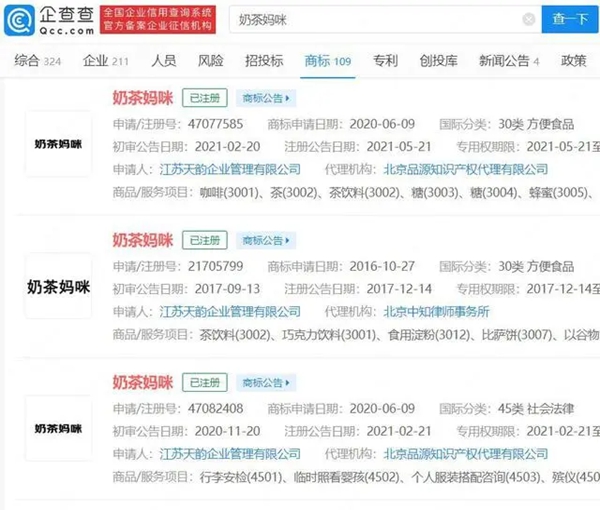The height and width of the screenshot is (510, 600).
Task: Open first 江苏天韵企业管理有限公司 applicant link
Action: [231, 171]
